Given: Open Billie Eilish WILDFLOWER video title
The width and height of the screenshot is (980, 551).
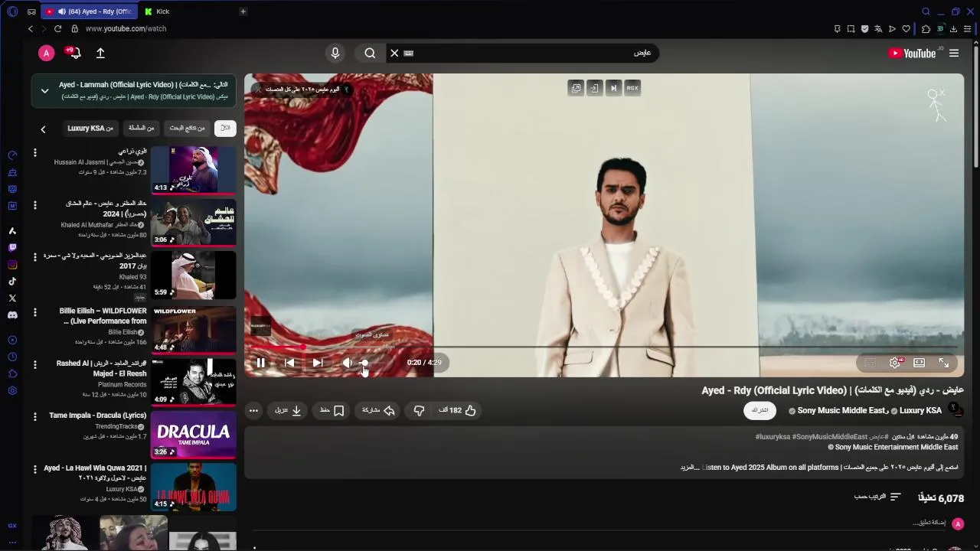Looking at the screenshot, I should point(103,316).
